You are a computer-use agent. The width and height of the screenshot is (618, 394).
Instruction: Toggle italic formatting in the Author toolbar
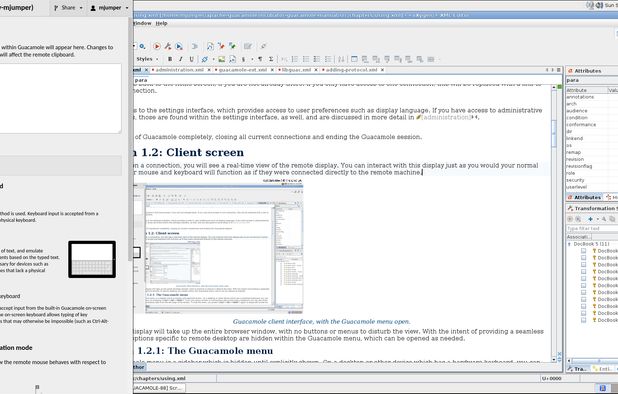point(181,59)
